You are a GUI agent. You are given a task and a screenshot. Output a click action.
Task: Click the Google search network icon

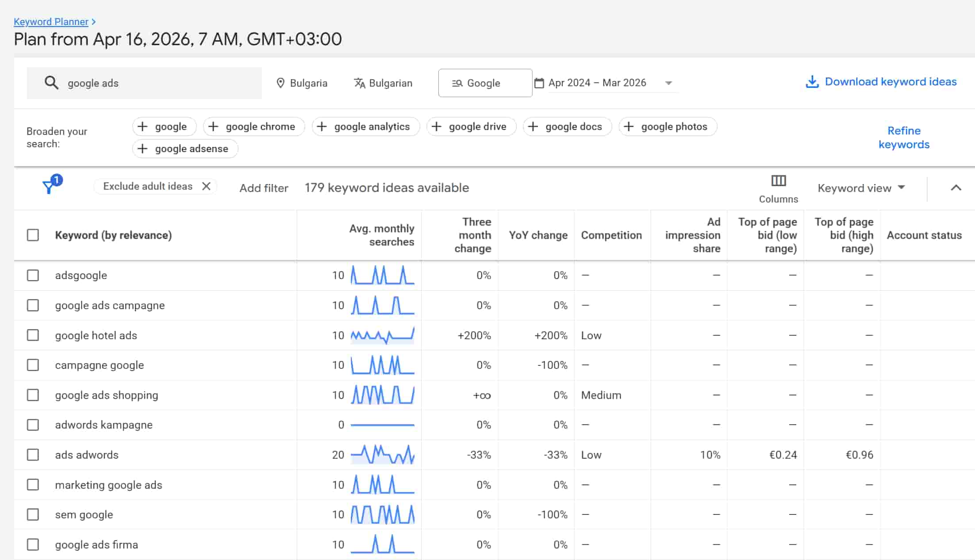tap(457, 83)
